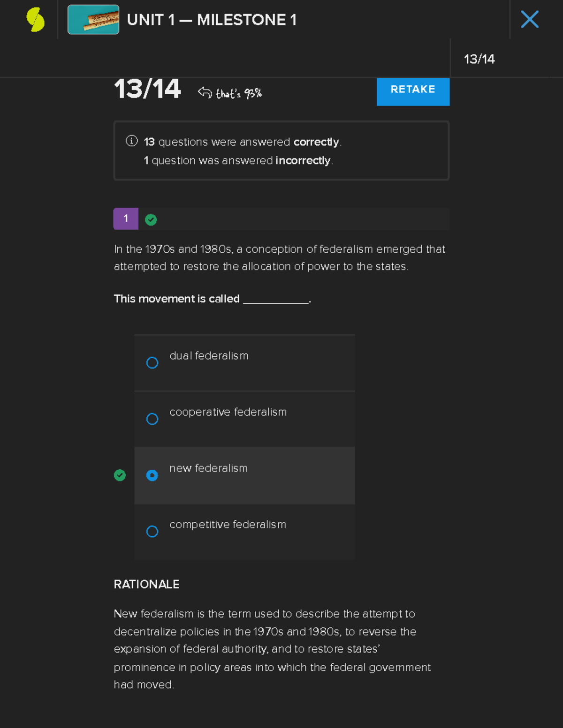
Task: Click the UNIT 1 — MILESTONE 1 title
Action: point(212,20)
